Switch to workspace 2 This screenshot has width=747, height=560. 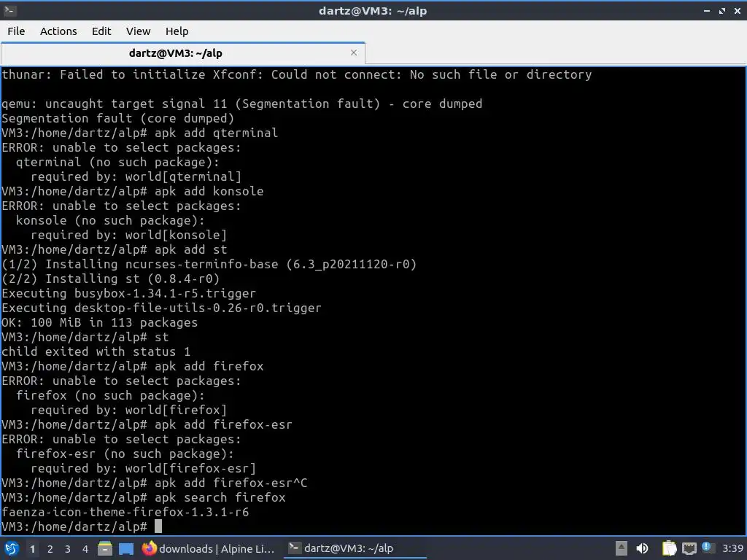coord(50,549)
